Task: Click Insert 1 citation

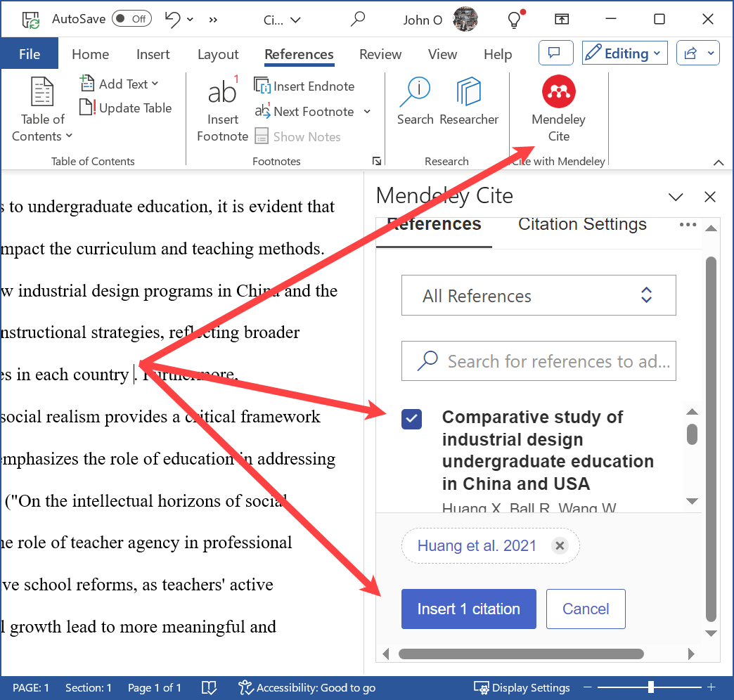Action: click(468, 609)
